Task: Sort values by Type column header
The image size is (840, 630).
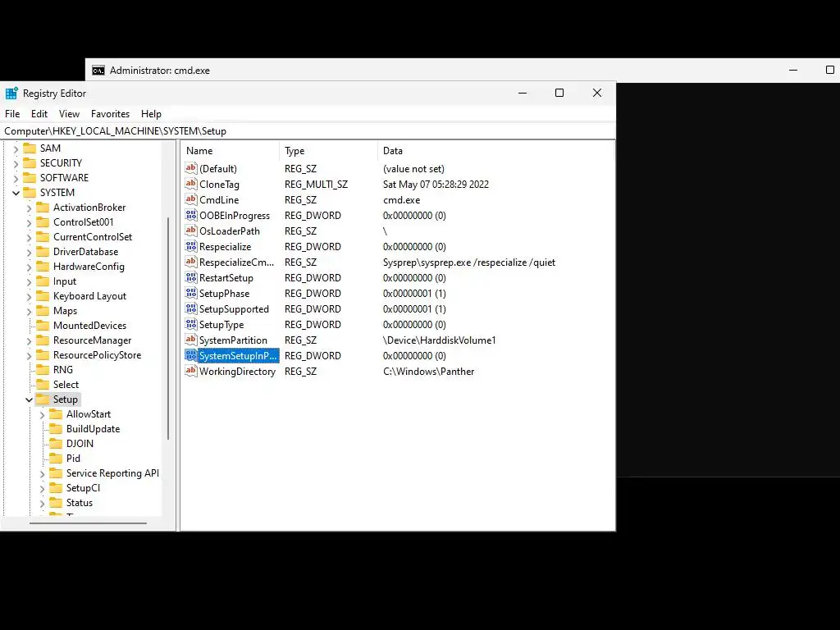Action: point(328,151)
